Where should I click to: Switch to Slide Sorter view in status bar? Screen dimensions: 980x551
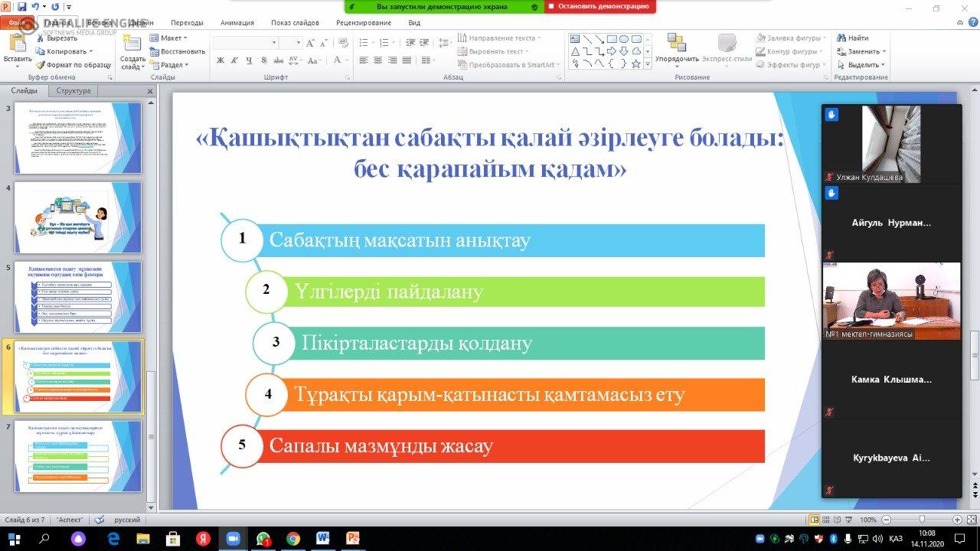click(828, 519)
